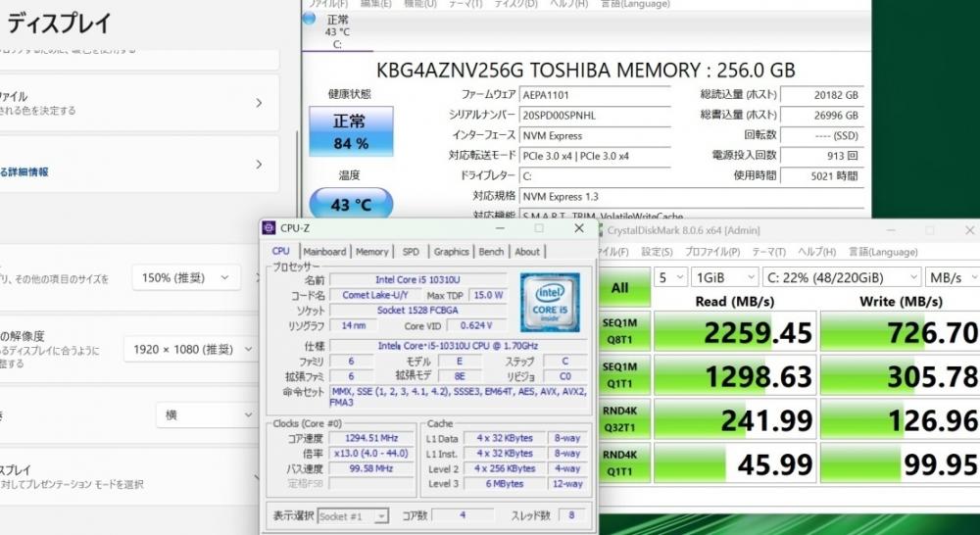Open the SPD tab in CPU-Z
This screenshot has width=980, height=535.
[x=411, y=251]
